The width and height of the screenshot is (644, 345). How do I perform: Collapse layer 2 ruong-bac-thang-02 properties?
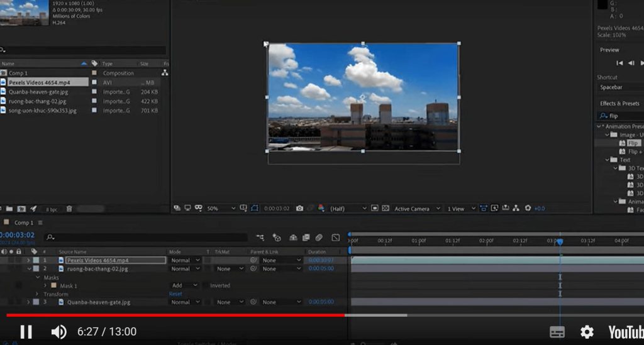29,269
